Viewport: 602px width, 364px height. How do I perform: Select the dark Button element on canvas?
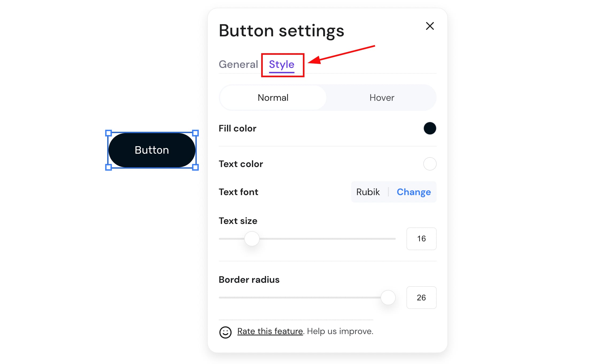coord(152,150)
